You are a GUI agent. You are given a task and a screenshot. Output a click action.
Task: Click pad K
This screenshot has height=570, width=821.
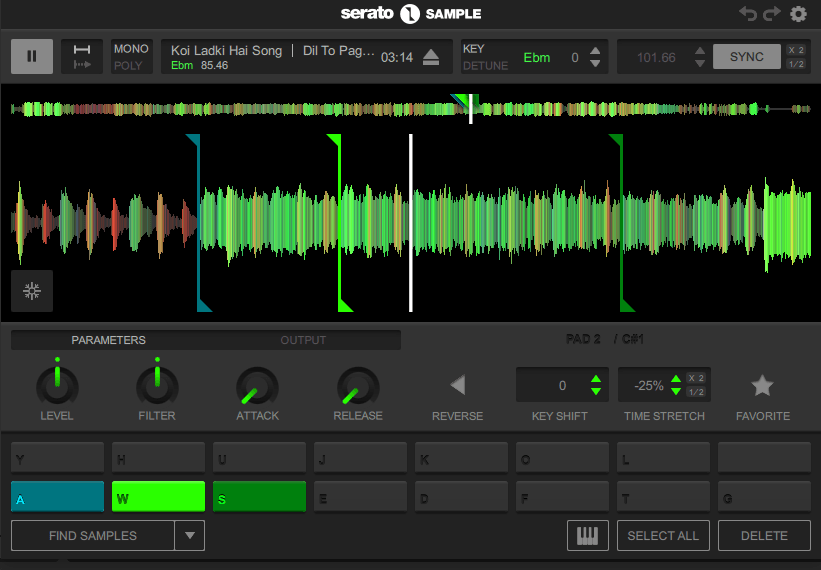(462, 457)
